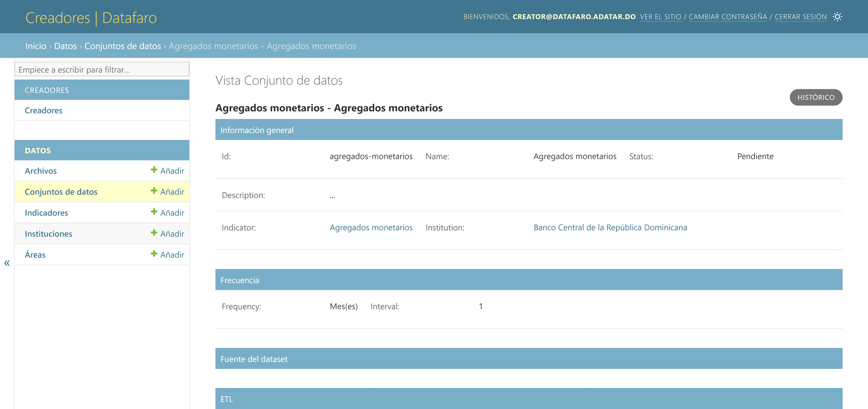Viewport: 868px width, 409px height.
Task: Click the Frecuencia section header
Action: point(529,280)
